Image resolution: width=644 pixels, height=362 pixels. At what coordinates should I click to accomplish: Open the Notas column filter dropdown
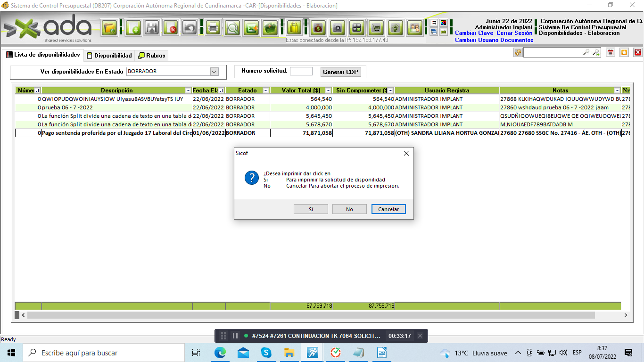pos(617,90)
